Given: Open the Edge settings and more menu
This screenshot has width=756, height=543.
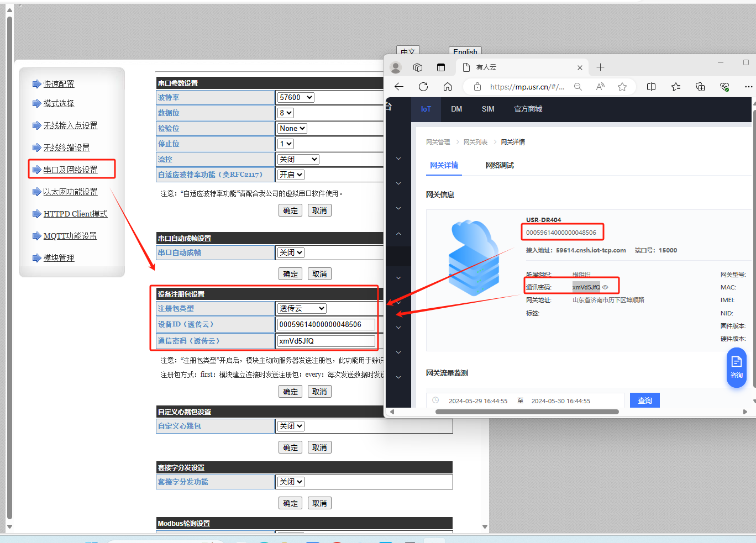Looking at the screenshot, I should click(748, 87).
